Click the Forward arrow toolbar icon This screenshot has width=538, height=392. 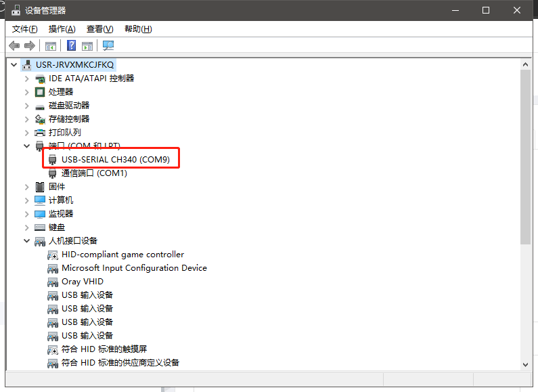coord(30,45)
